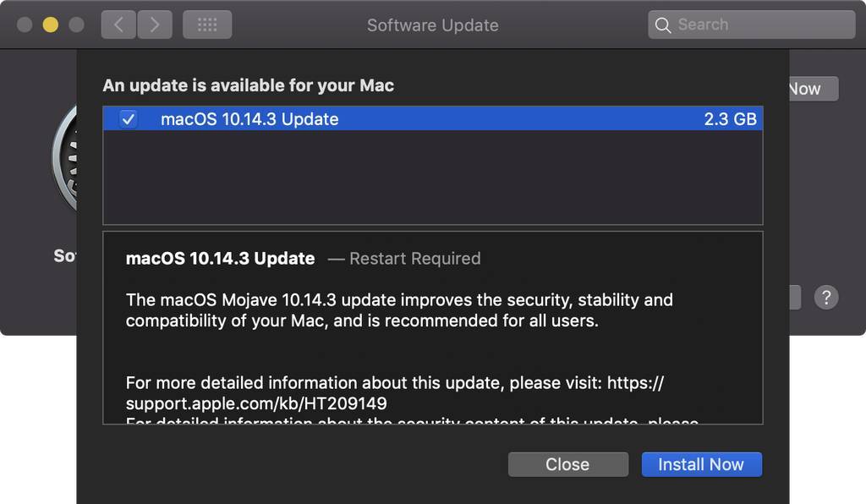
Task: Click Install Now to start the update
Action: [701, 464]
